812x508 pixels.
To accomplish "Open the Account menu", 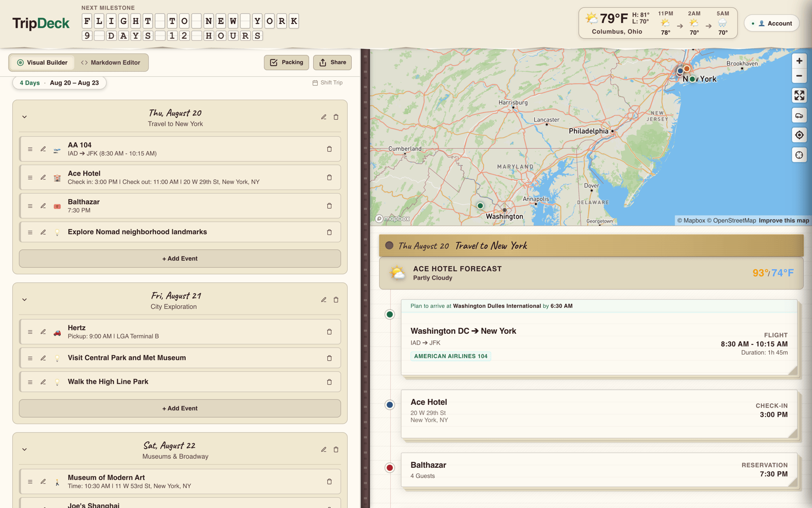I will click(x=771, y=23).
